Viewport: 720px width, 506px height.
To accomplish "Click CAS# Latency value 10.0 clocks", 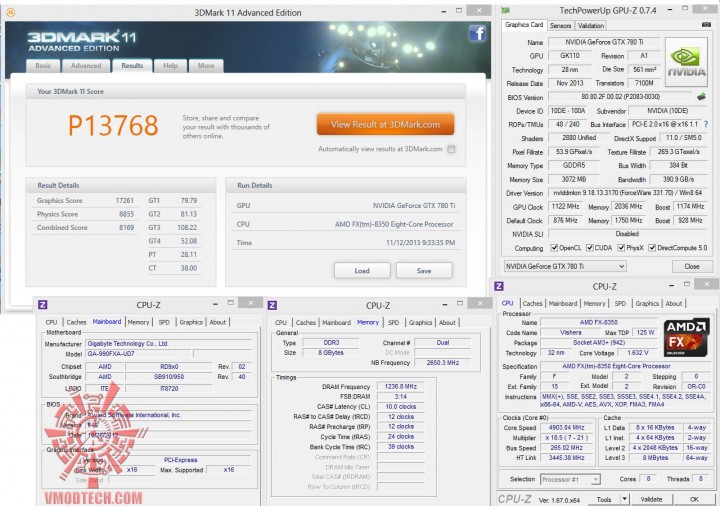I will point(400,407).
